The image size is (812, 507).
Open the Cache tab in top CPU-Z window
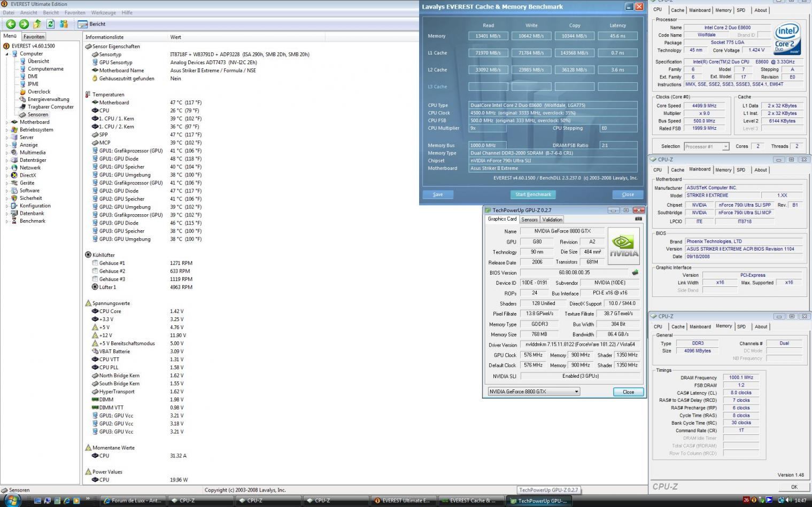(x=677, y=10)
